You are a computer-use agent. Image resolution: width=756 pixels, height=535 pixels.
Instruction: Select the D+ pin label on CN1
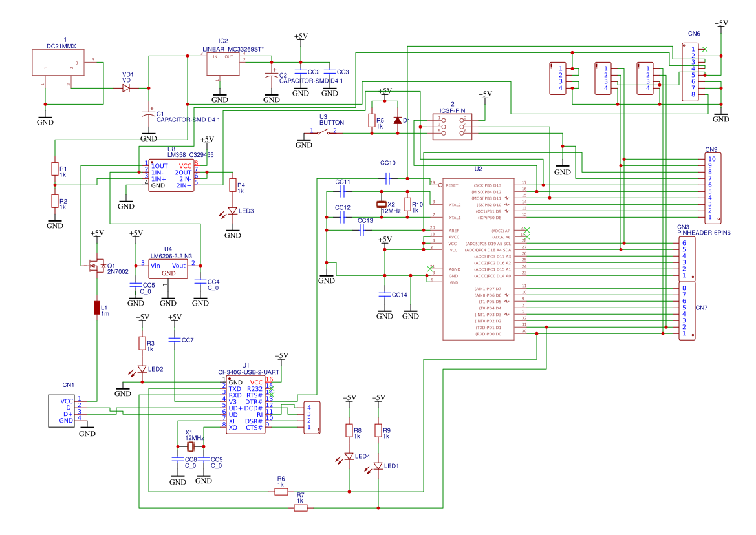click(68, 414)
